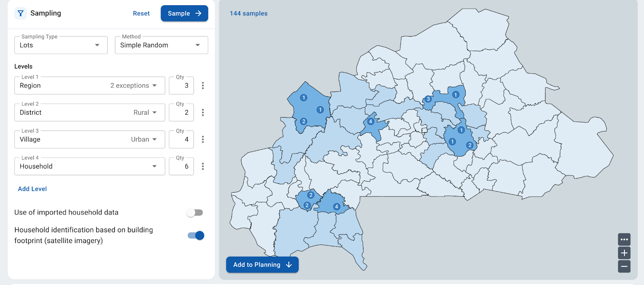
Task: Expand the Region 2 exceptions dropdown
Action: pos(134,85)
